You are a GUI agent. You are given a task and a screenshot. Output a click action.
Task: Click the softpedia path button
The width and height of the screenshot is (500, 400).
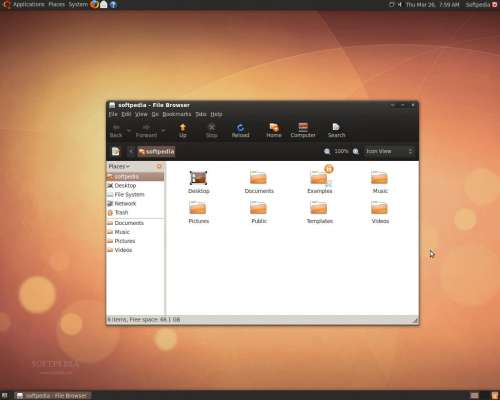(156, 151)
